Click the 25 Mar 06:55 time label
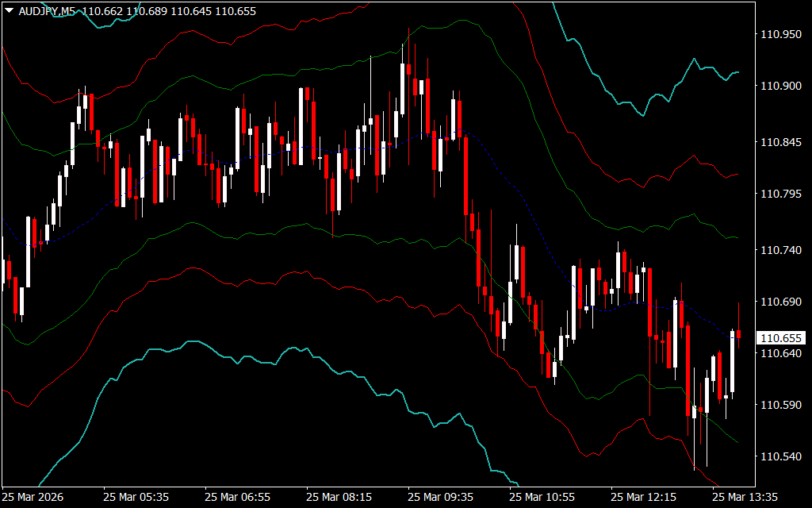812x508 pixels. 237,497
